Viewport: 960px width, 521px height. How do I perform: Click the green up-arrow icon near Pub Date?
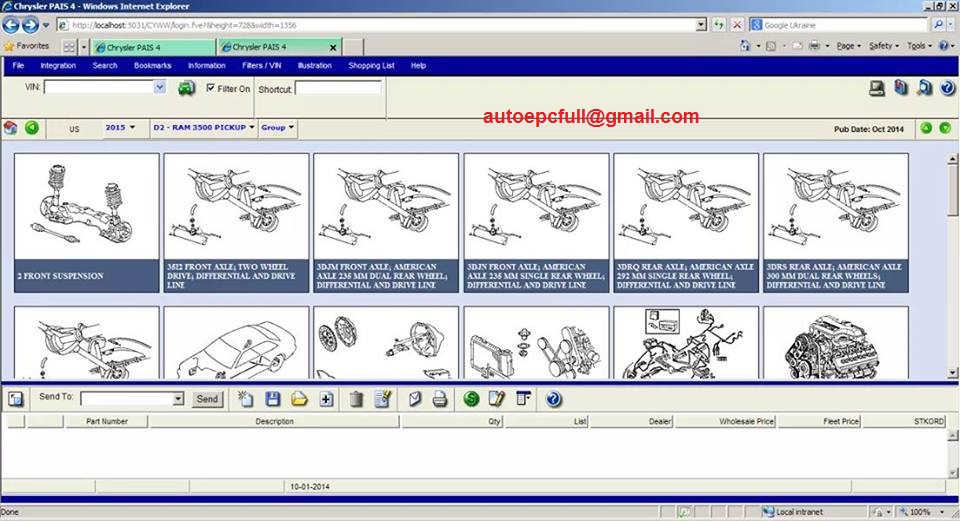[926, 128]
